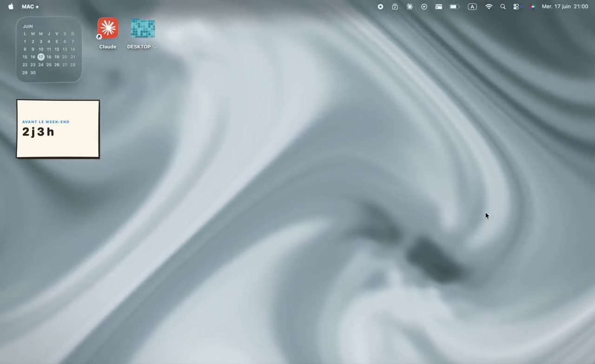Open Control Center
The width and height of the screenshot is (595, 364).
click(516, 6)
